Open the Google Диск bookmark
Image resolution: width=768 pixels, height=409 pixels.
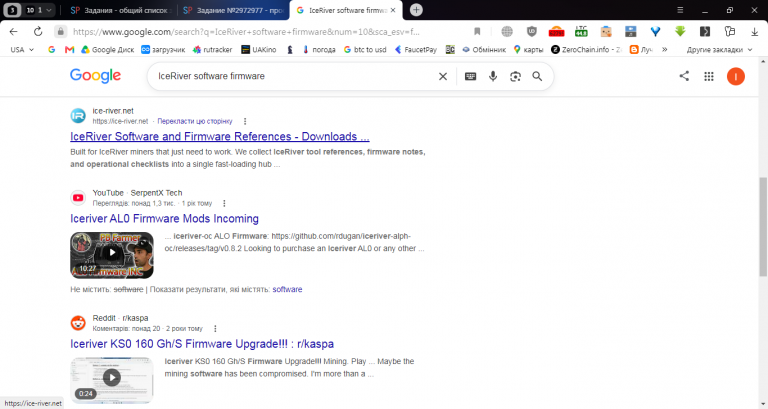click(x=108, y=49)
